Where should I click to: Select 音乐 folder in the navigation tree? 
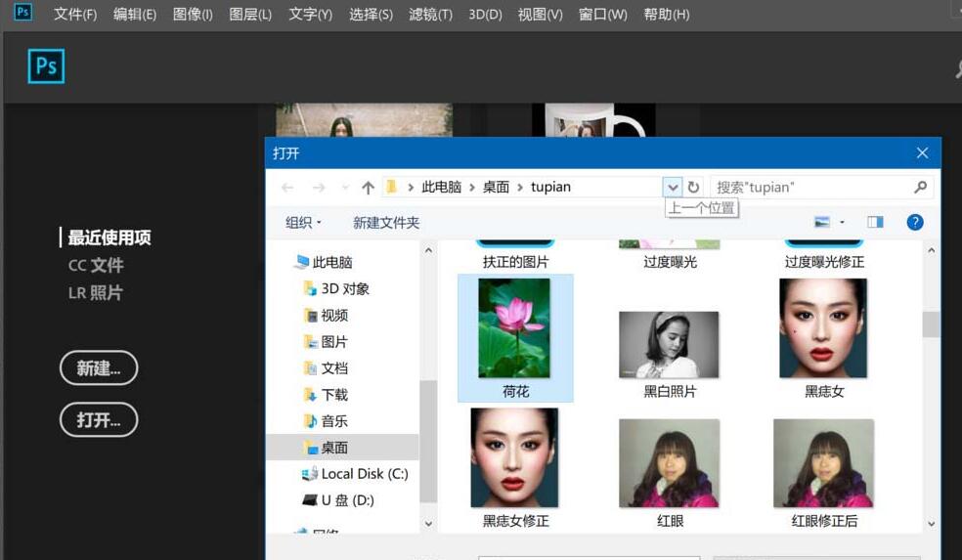(x=334, y=421)
